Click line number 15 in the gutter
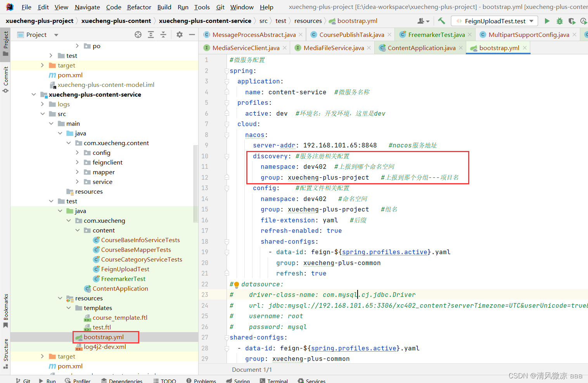The image size is (588, 383). pos(205,210)
